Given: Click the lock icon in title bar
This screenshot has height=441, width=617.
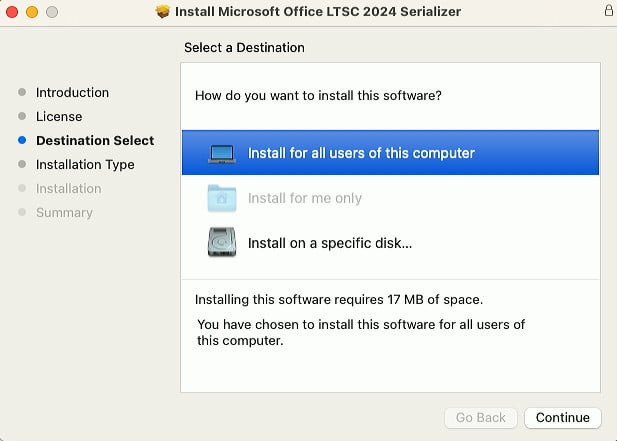Looking at the screenshot, I should coord(608,10).
